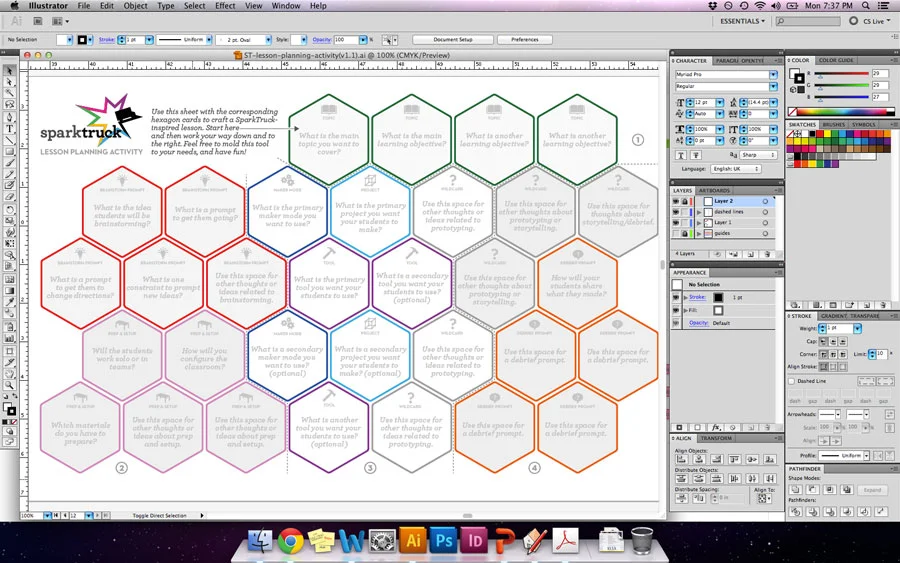The width and height of the screenshot is (900, 563).
Task: Select the Selection tool arrow
Action: 9,70
